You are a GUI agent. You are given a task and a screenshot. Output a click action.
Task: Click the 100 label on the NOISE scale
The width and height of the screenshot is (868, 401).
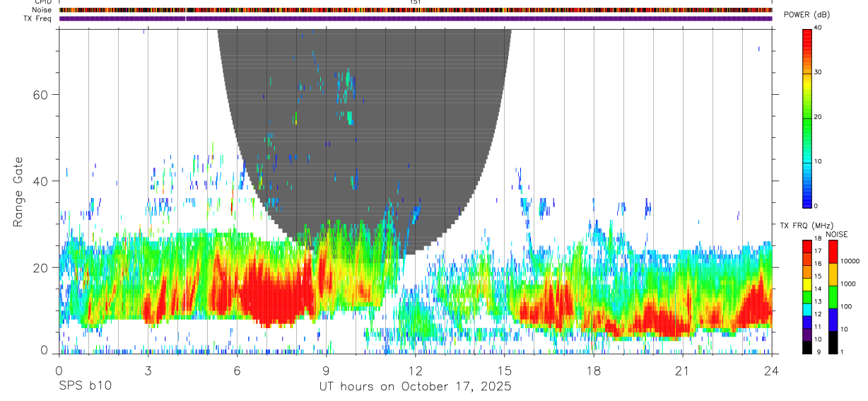(845, 306)
